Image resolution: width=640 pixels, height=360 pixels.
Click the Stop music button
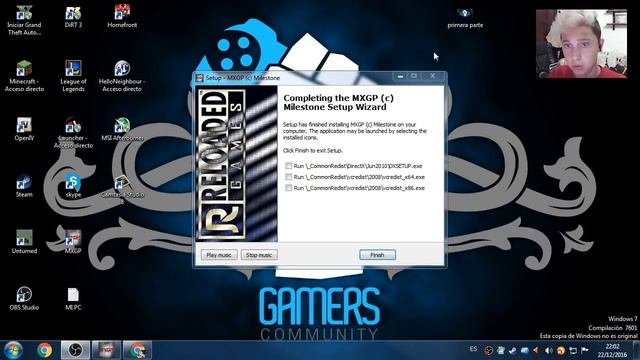point(259,255)
